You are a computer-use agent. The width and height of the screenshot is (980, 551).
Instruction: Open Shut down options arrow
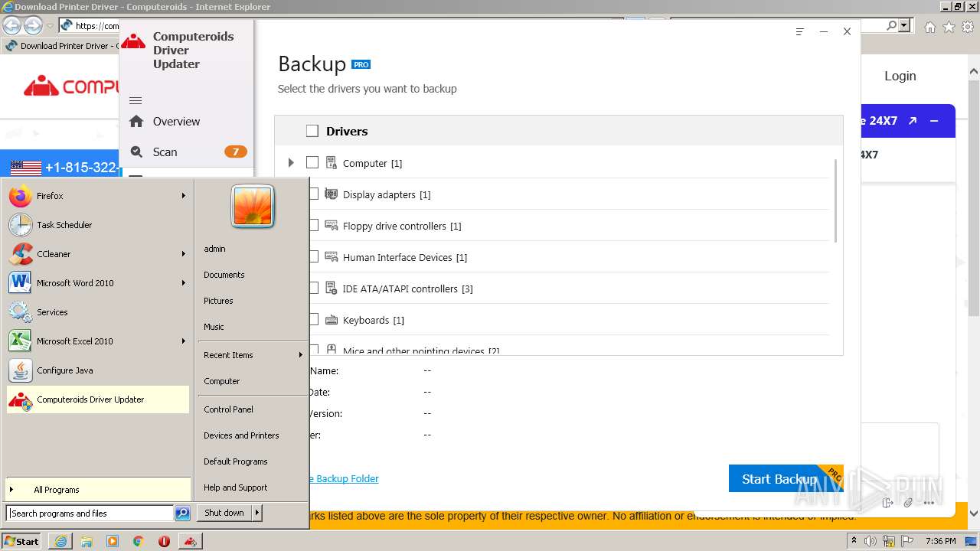[x=257, y=513]
